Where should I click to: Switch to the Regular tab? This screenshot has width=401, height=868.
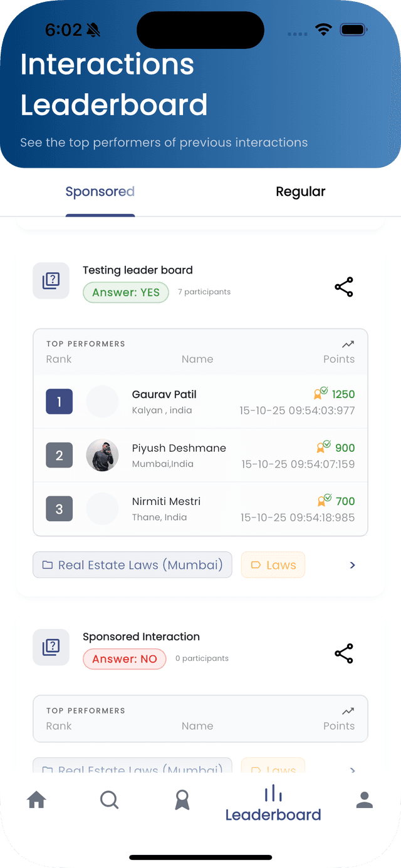300,192
